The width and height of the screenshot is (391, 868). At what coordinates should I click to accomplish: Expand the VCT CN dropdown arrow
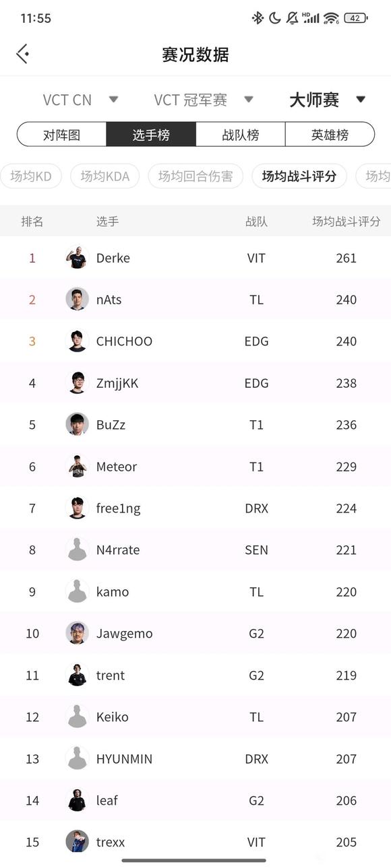tap(113, 100)
